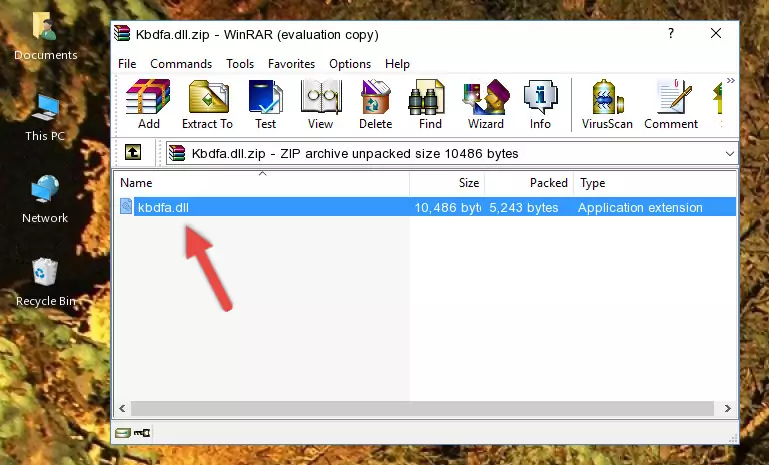This screenshot has width=769, height=465.
Task: Click the Delete toolbar icon
Action: (x=375, y=104)
